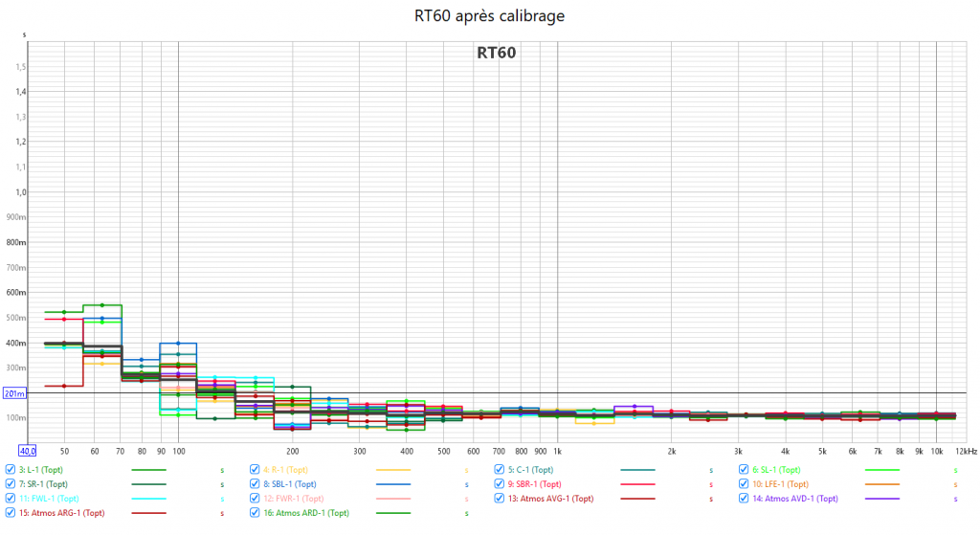This screenshot has height=535, width=980.
Task: Click the cyan line swatch for FWL-1
Action: 148,499
